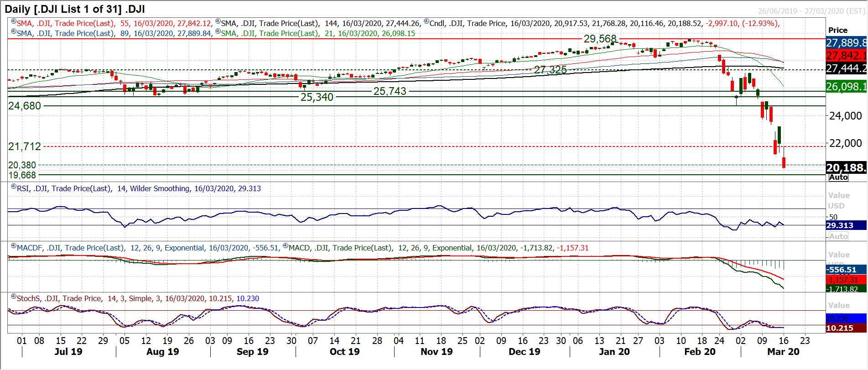
Task: Select the SMA 89 legend text in blue
Action: tap(114, 33)
